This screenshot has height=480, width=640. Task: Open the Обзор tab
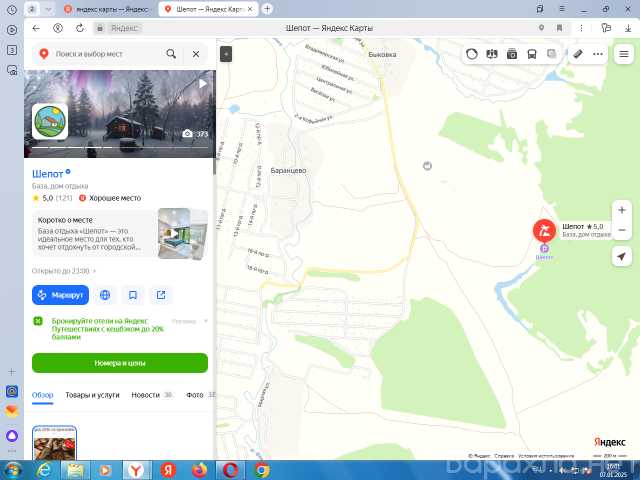coord(42,395)
